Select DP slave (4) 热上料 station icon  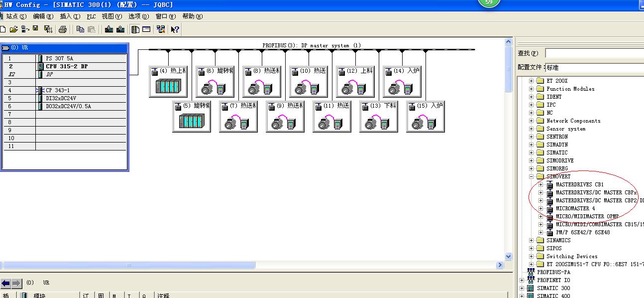coord(168,82)
